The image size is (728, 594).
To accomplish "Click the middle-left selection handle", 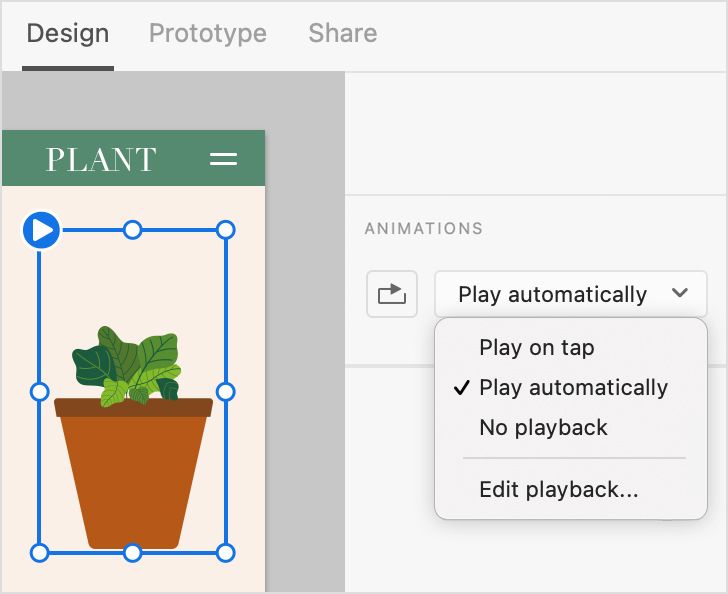I will click(39, 391).
